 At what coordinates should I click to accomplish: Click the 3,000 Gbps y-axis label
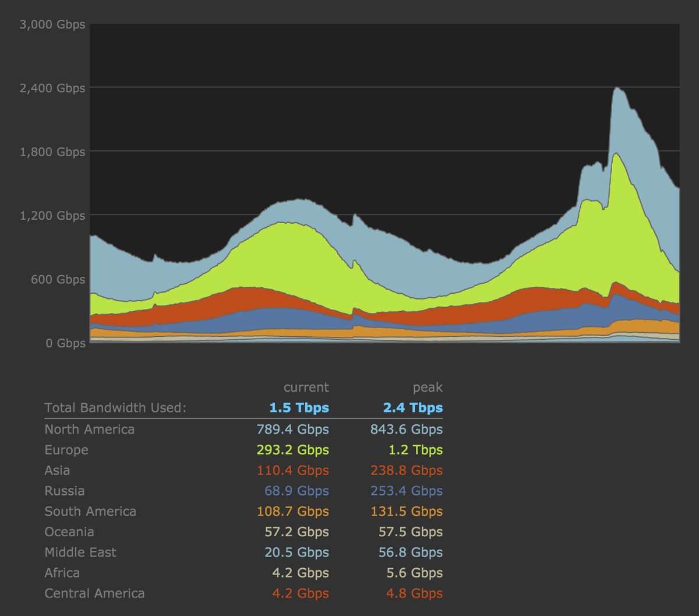pyautogui.click(x=52, y=24)
